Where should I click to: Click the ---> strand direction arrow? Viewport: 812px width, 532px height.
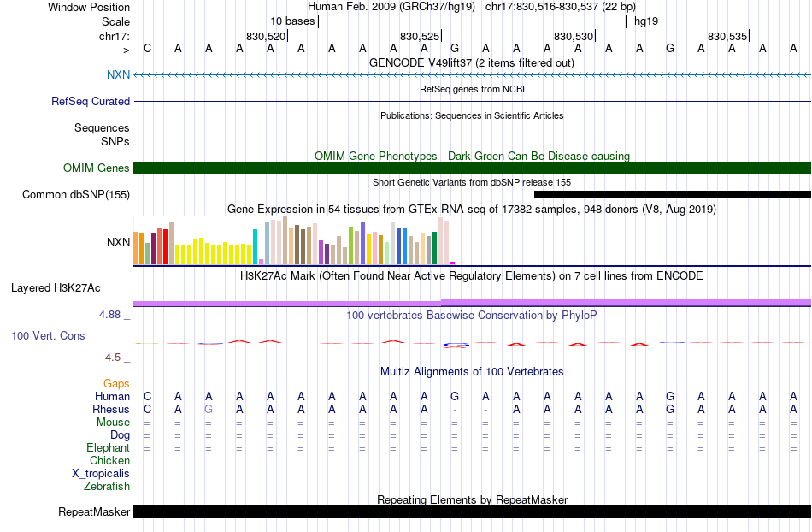click(121, 50)
